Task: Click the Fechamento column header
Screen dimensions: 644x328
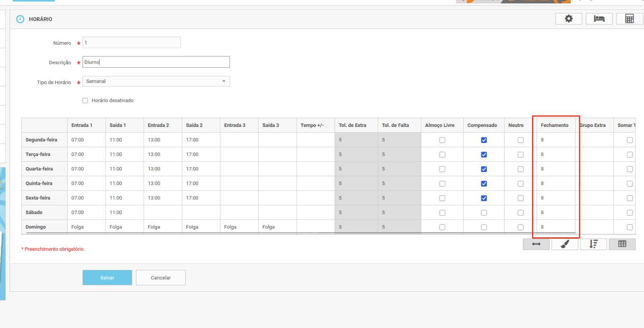Action: coord(554,125)
